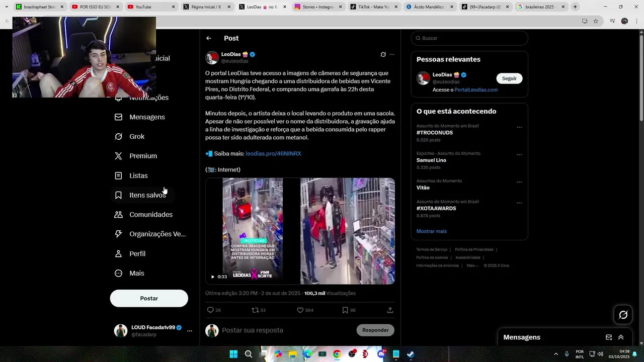Open Discord from the taskbar

pos(381,354)
